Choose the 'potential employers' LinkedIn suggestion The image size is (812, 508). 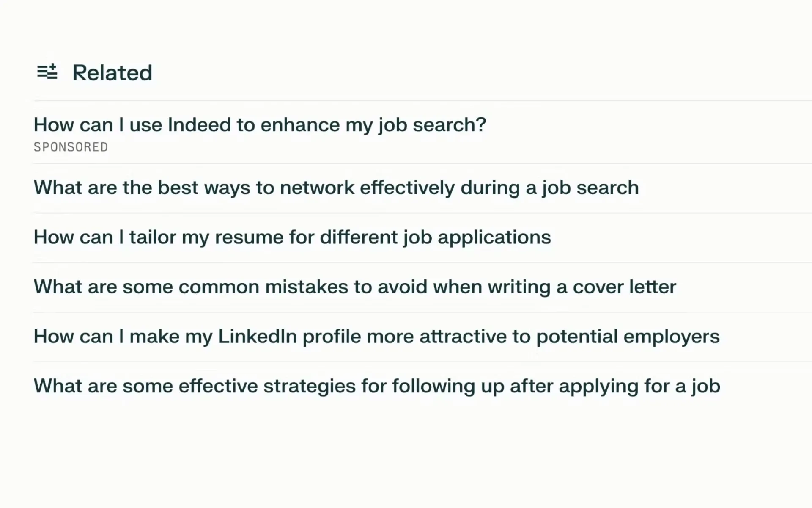click(x=376, y=337)
